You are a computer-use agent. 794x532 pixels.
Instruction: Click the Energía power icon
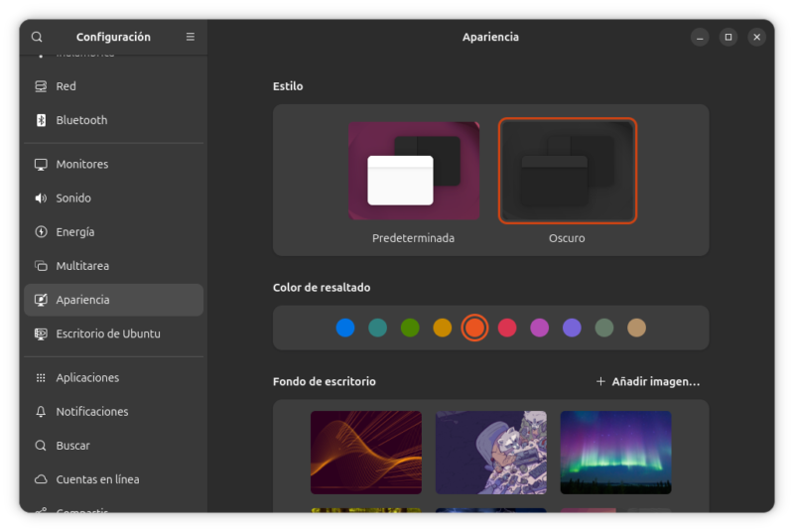pos(41,232)
